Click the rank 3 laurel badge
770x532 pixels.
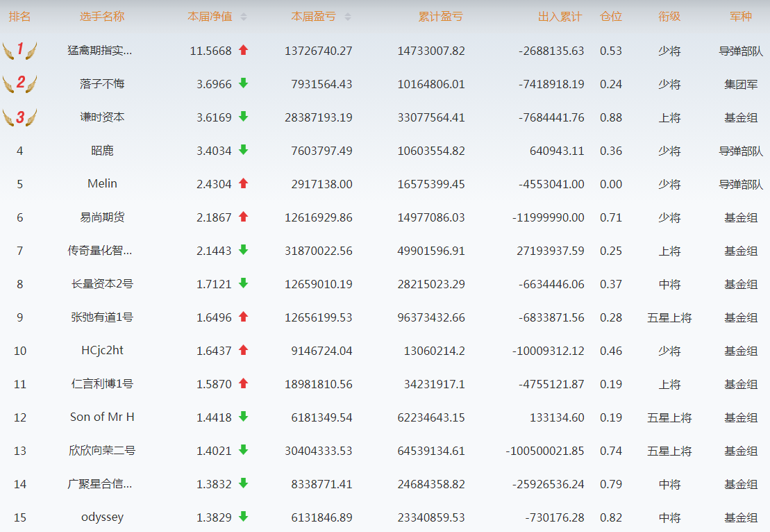(19, 117)
